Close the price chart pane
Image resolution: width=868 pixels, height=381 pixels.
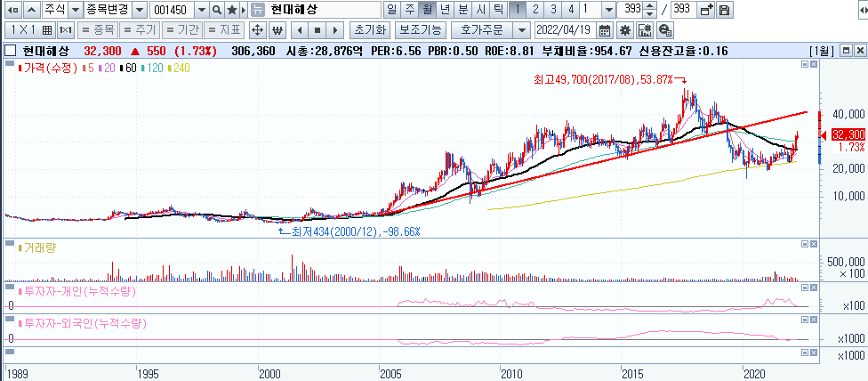813,65
